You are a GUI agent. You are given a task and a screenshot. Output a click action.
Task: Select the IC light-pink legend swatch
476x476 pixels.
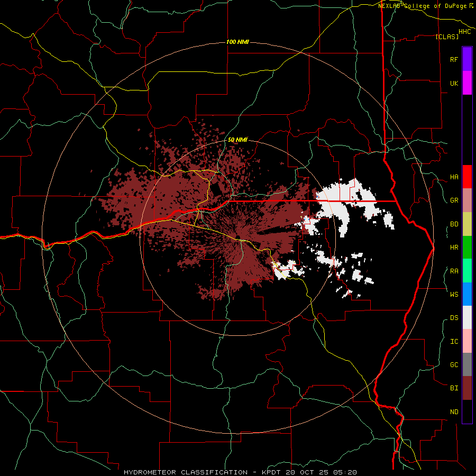pyautogui.click(x=467, y=341)
